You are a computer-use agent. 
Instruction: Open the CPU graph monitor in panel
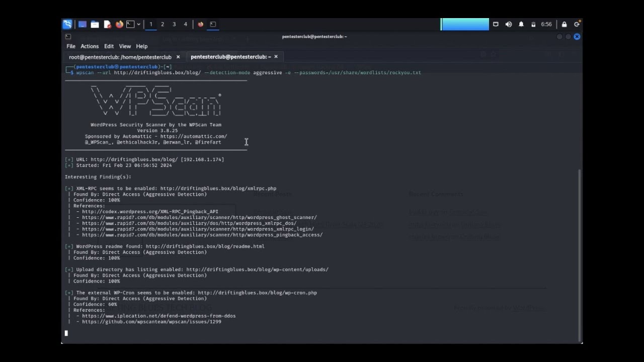(x=465, y=24)
